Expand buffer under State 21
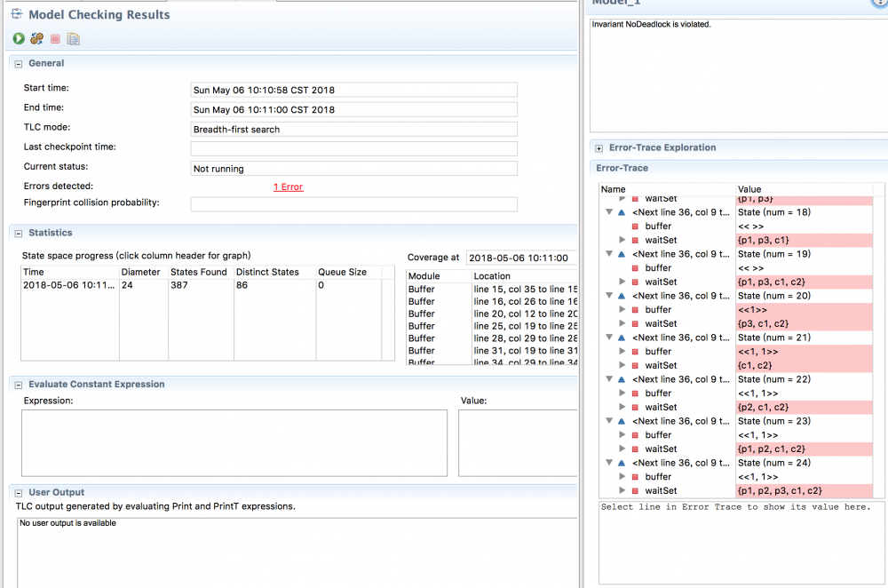The height and width of the screenshot is (588, 888). pos(622,352)
